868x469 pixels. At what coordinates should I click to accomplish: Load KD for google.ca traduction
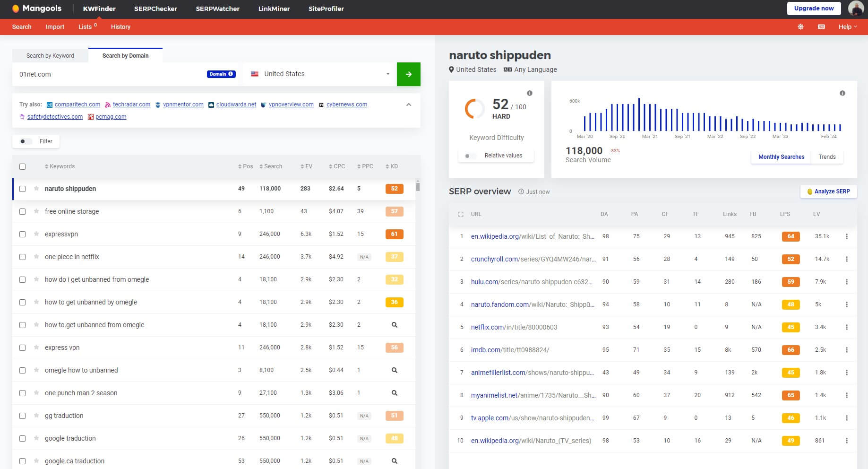[395, 461]
